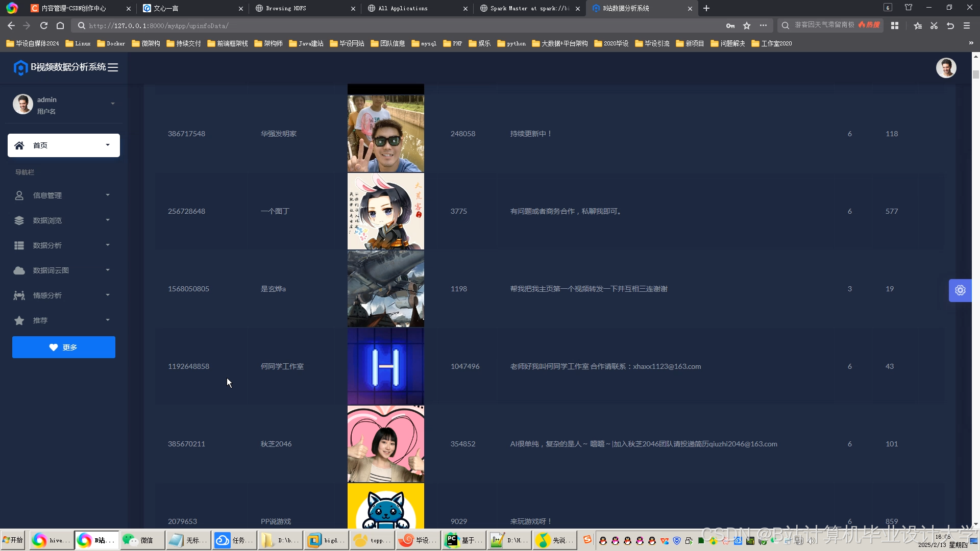This screenshot has width=980, height=551.
Task: Open the blue settings gear panel
Action: [960, 290]
